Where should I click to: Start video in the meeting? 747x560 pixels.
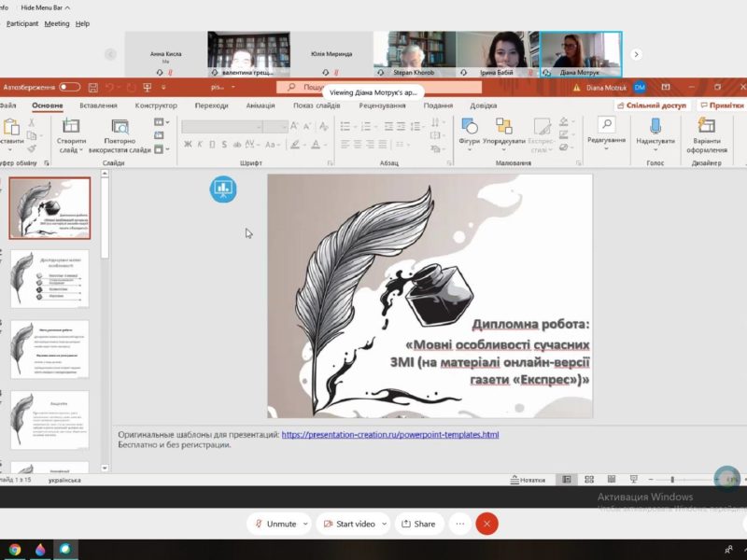349,524
